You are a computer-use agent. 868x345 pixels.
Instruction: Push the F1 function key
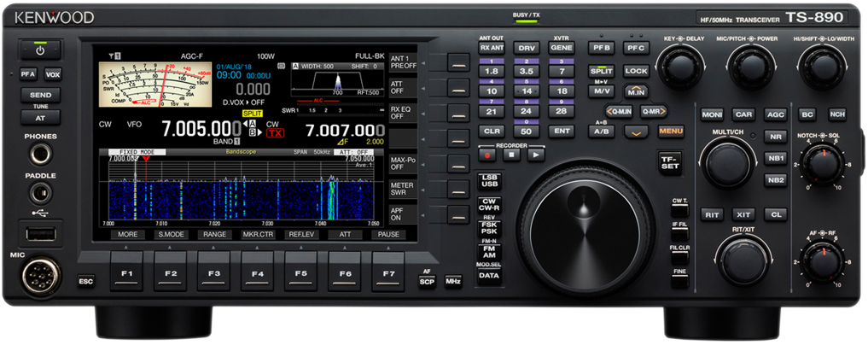[x=127, y=272]
